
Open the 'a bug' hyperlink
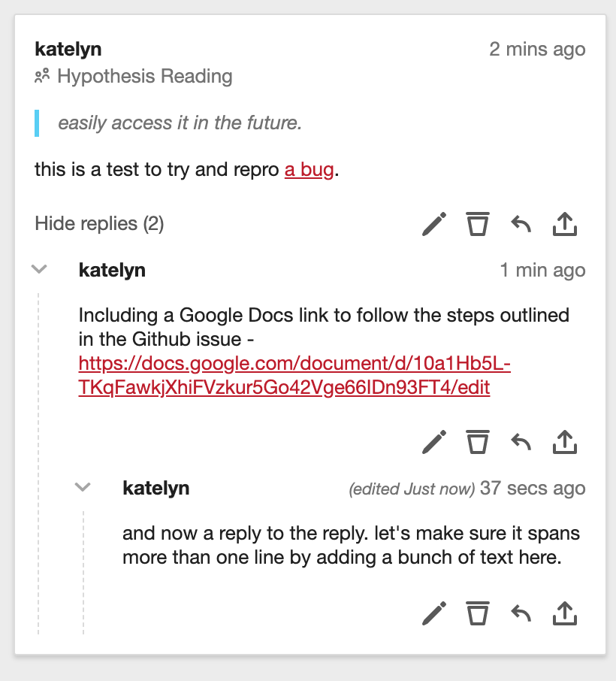tap(308, 169)
